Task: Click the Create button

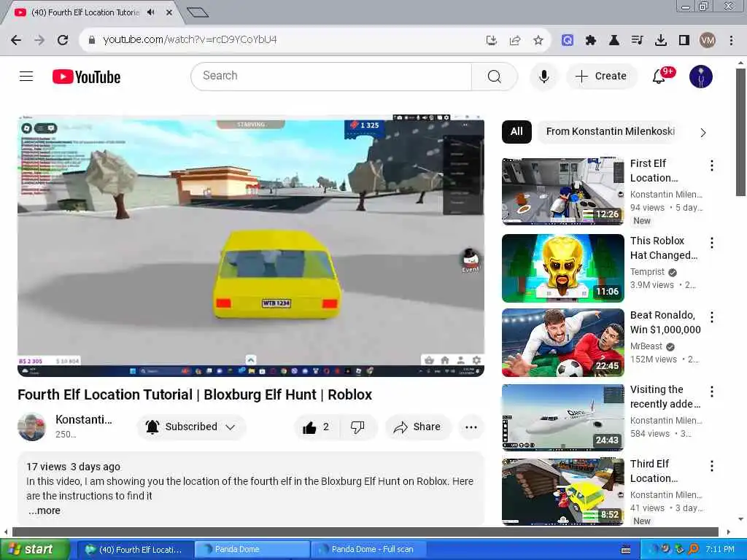Action: [601, 76]
